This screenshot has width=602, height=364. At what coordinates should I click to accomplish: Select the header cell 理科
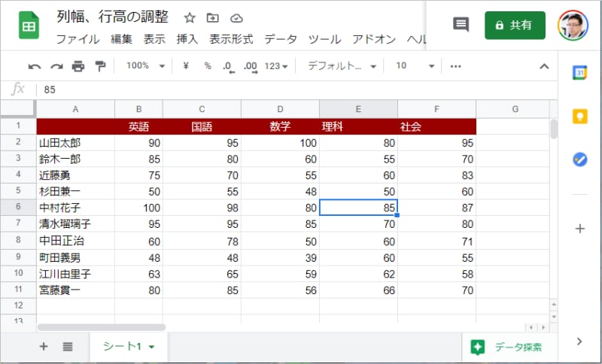coord(359,126)
